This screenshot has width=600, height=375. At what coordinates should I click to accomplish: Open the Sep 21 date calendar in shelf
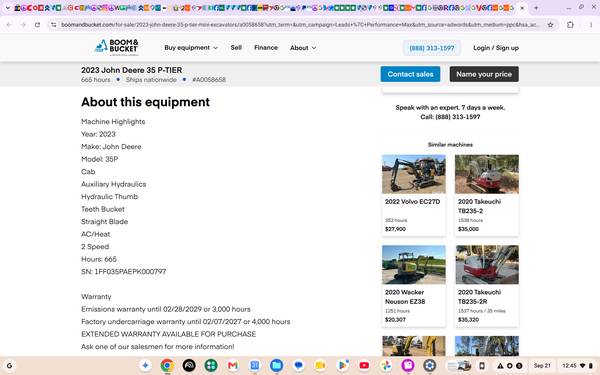pos(542,365)
